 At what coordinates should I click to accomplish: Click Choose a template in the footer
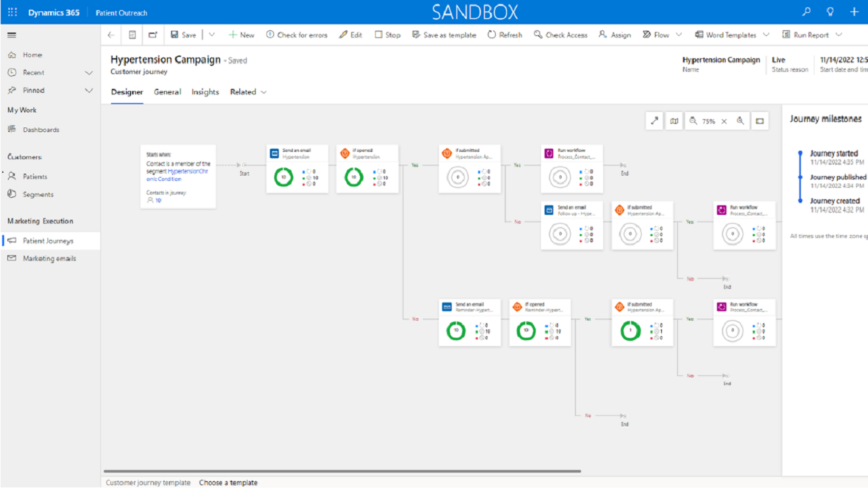point(228,483)
